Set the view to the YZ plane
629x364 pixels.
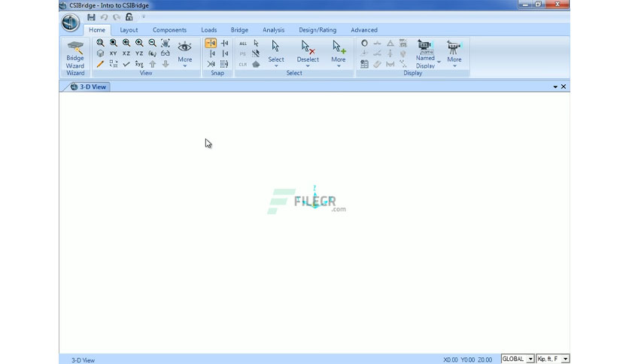[x=139, y=53]
